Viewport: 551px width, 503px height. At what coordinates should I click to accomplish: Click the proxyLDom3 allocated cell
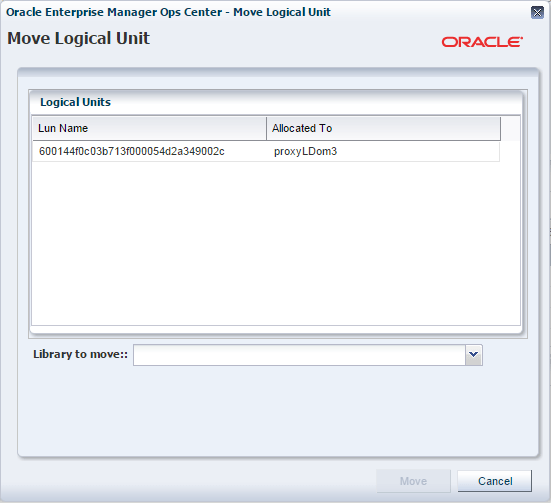[x=305, y=151]
